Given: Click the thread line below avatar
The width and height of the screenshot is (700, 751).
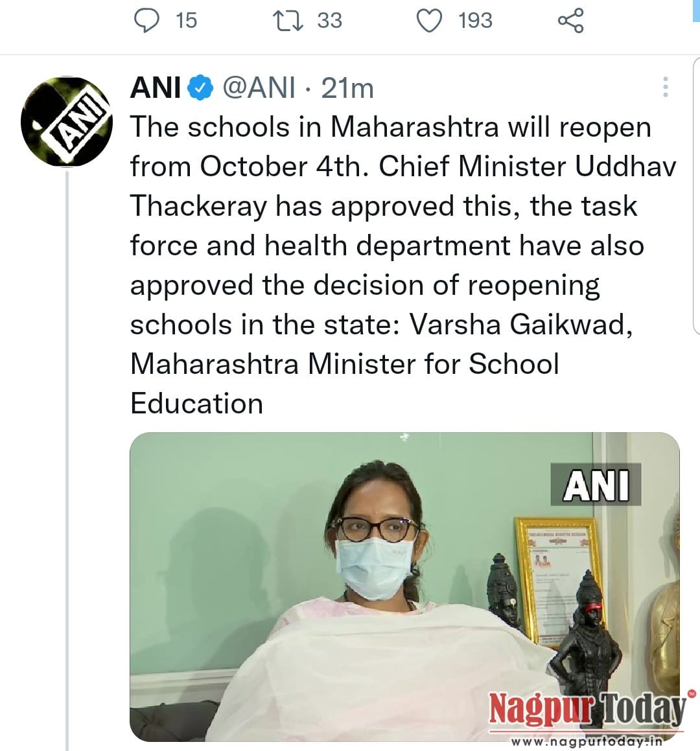Looking at the screenshot, I should pyautogui.click(x=67, y=460).
